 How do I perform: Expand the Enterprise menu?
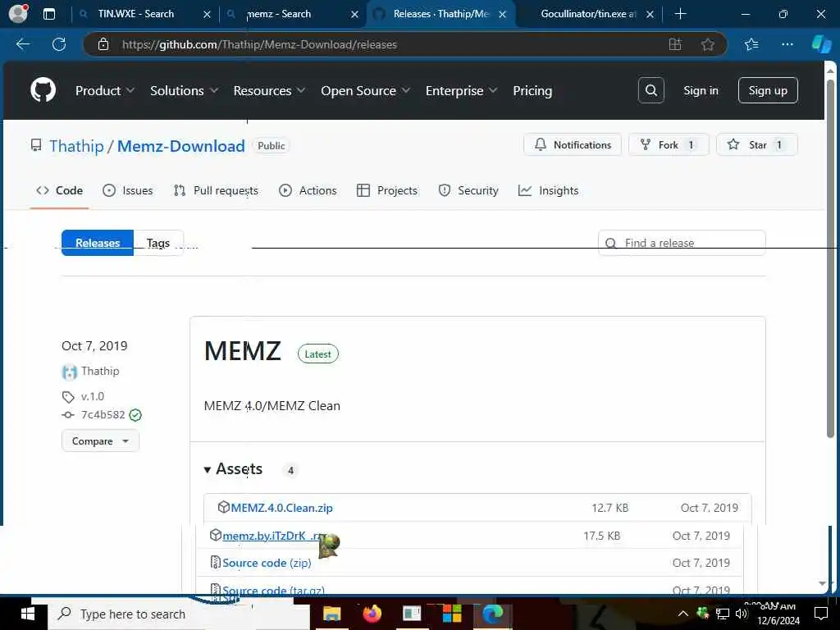click(x=461, y=90)
